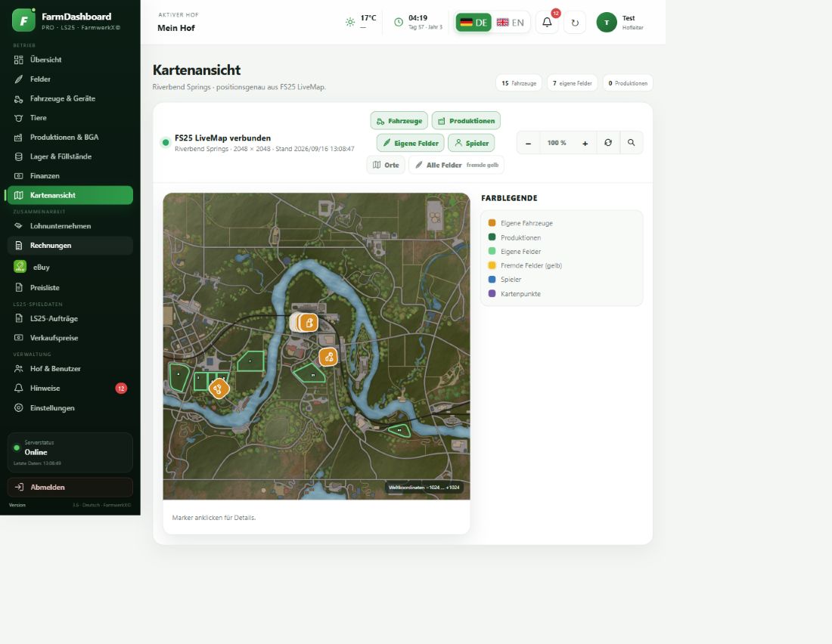Toggle Alle Felder layer (fremde gelb)
Image resolution: width=832 pixels, height=644 pixels.
point(456,165)
